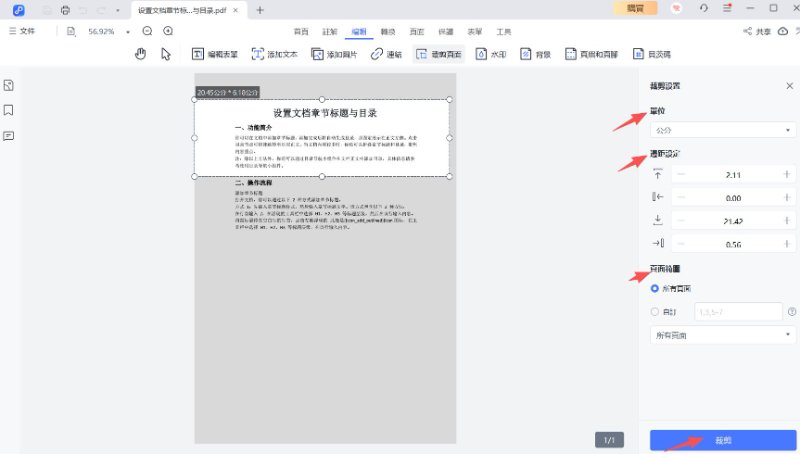Decrease the top margin 2.11
This screenshot has height=454, width=800.
pyautogui.click(x=681, y=174)
